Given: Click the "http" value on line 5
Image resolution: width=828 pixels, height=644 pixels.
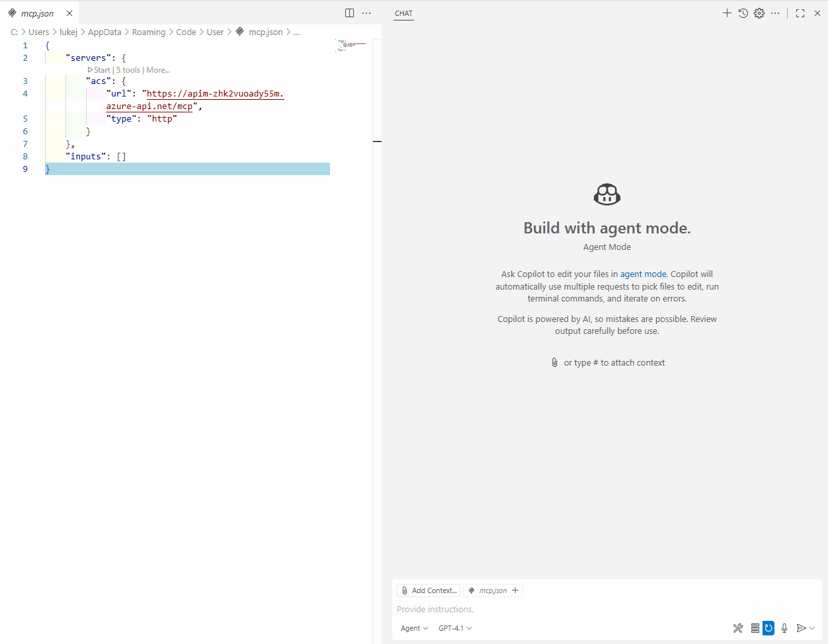Looking at the screenshot, I should pyautogui.click(x=162, y=119).
